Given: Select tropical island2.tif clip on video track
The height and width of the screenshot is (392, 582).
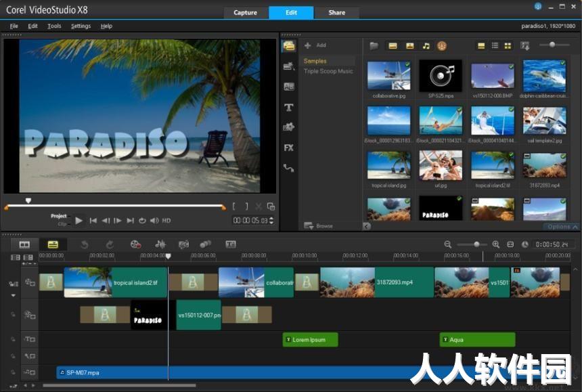Looking at the screenshot, I should [116, 282].
